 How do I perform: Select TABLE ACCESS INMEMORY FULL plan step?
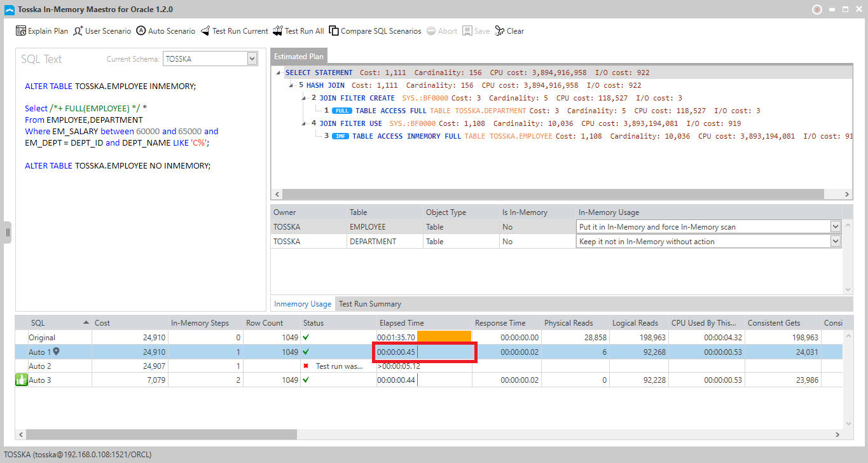(x=588, y=136)
